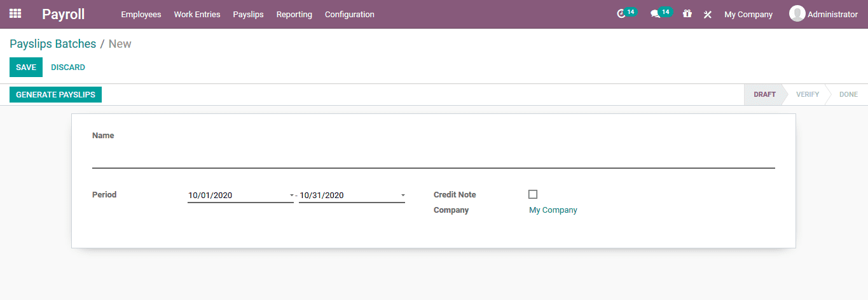The width and height of the screenshot is (868, 300).
Task: Open the Administrator user menu
Action: coord(823,14)
